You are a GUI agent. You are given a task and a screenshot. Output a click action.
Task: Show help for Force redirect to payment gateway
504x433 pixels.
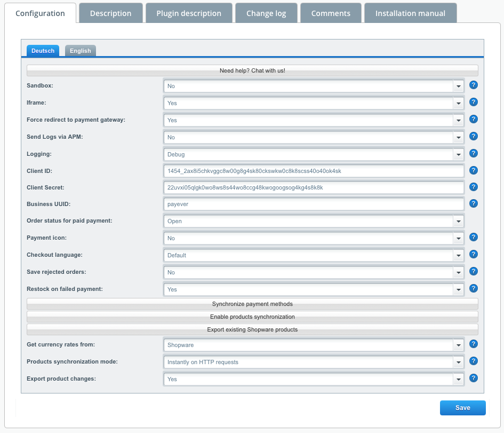point(473,119)
